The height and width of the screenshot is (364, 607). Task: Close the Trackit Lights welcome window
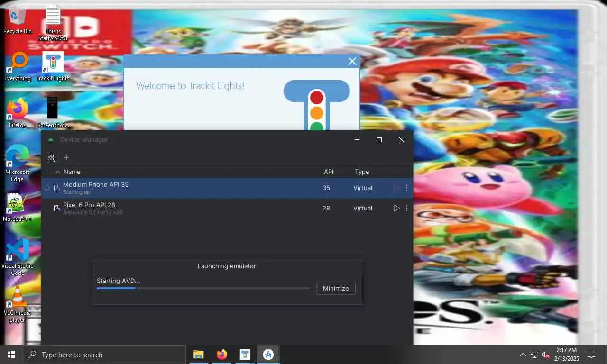coord(352,61)
